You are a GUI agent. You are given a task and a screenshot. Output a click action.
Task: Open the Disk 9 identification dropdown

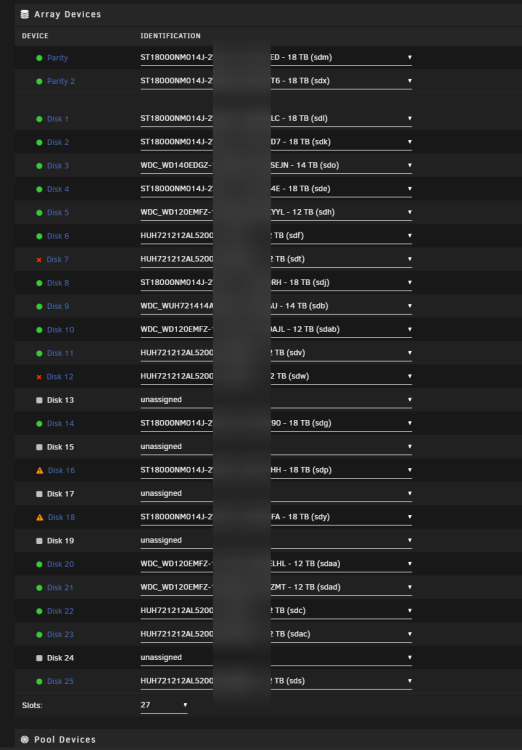[276, 307]
